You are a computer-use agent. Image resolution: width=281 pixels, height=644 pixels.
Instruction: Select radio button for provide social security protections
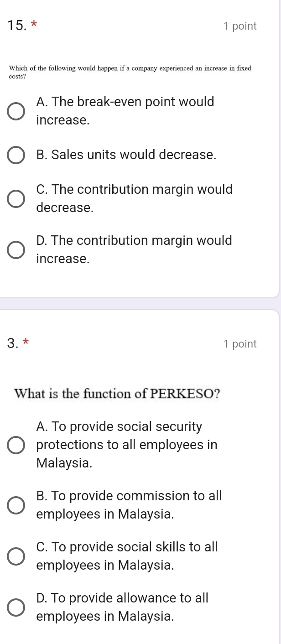click(16, 445)
